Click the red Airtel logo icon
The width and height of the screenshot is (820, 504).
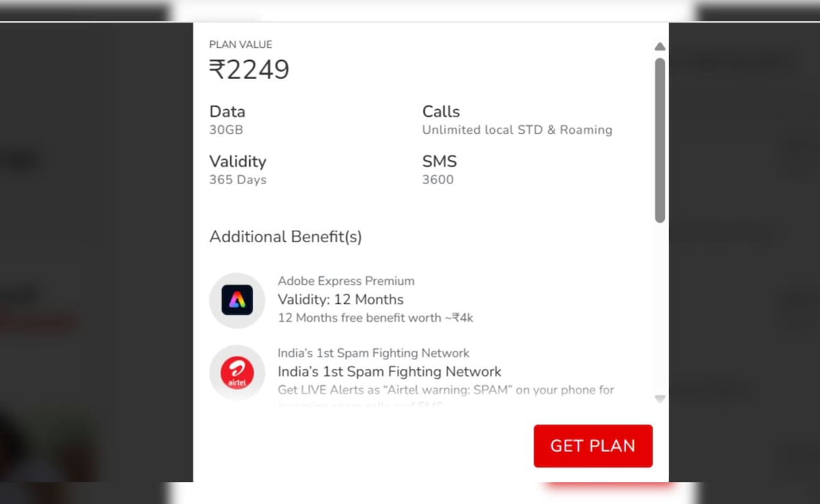click(x=237, y=373)
